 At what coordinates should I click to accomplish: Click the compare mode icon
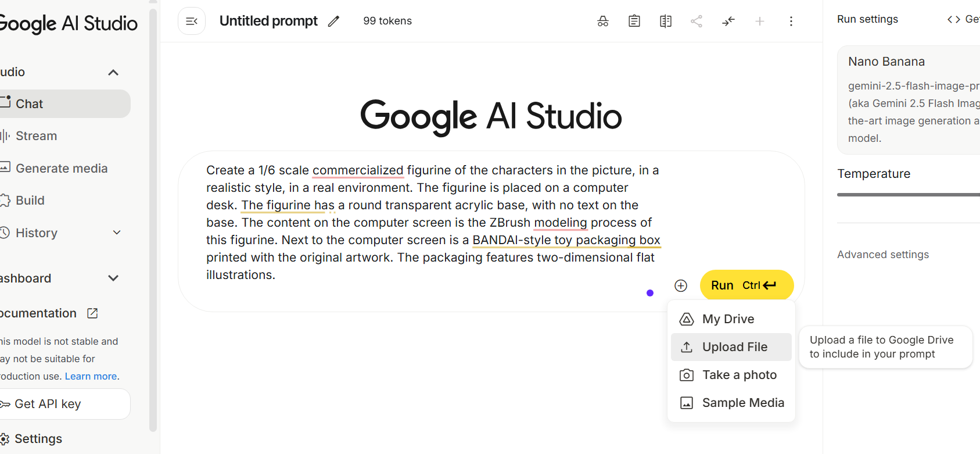point(666,22)
